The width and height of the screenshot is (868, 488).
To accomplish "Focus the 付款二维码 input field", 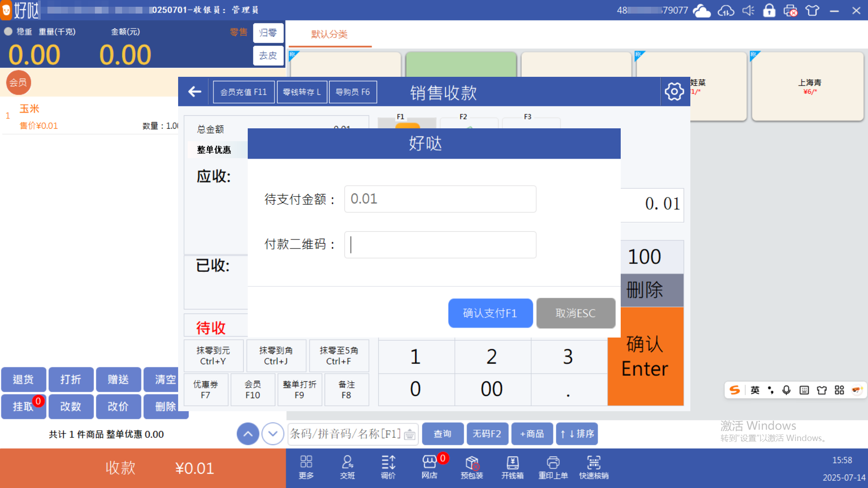I will [x=440, y=245].
